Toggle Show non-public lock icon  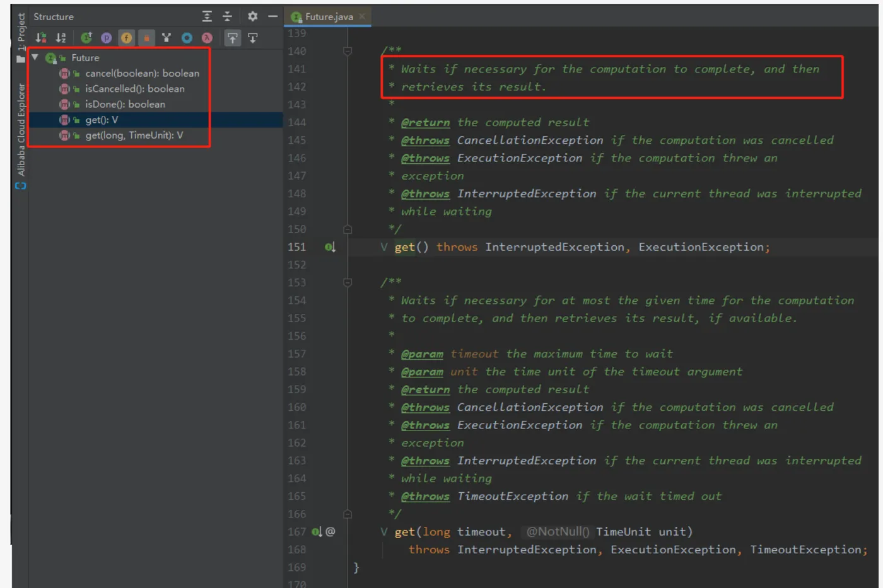pyautogui.click(x=146, y=38)
